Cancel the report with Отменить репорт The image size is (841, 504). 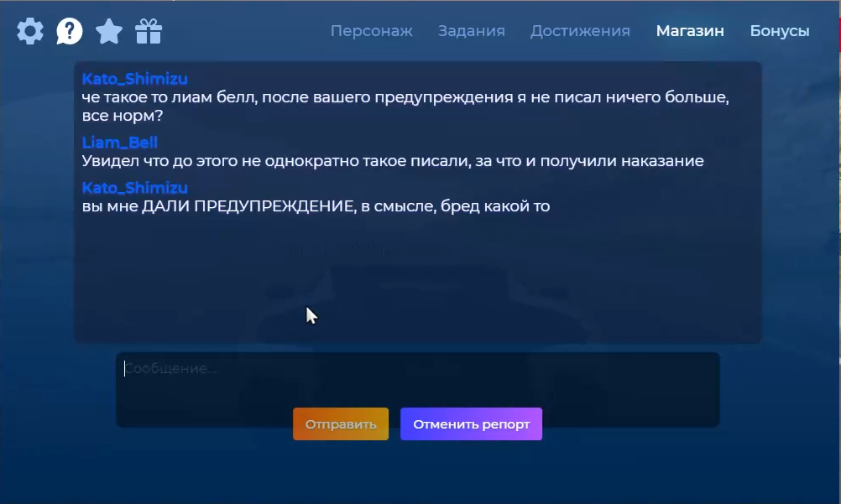click(x=471, y=423)
